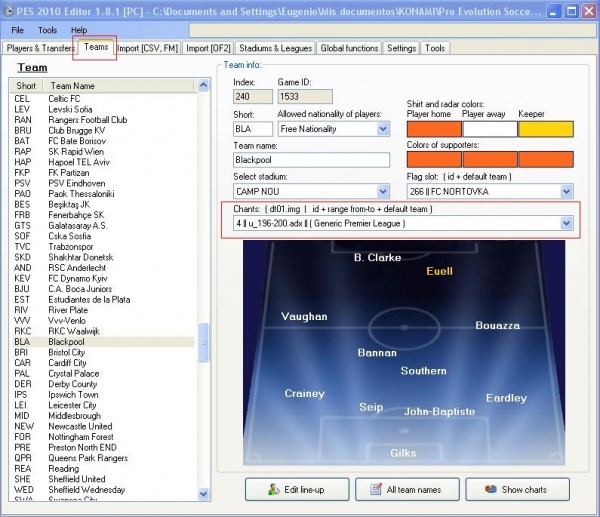Viewport: 600px width, 517px height.
Task: Click the Game ID field 1533
Action: point(305,96)
